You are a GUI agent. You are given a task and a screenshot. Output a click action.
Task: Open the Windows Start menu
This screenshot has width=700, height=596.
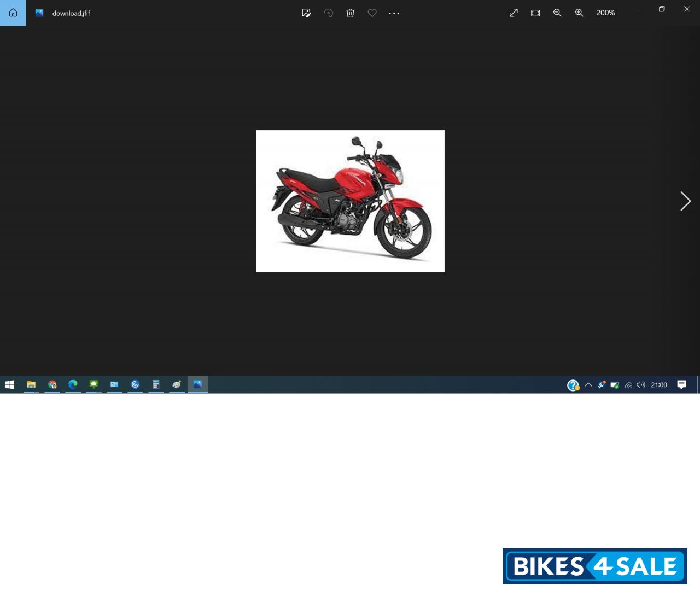pos(10,385)
